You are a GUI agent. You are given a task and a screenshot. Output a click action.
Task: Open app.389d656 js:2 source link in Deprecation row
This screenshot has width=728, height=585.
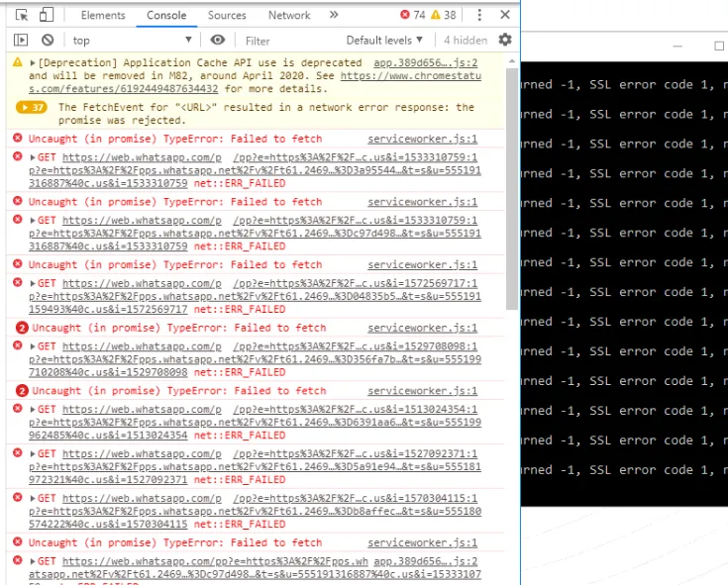pos(425,62)
